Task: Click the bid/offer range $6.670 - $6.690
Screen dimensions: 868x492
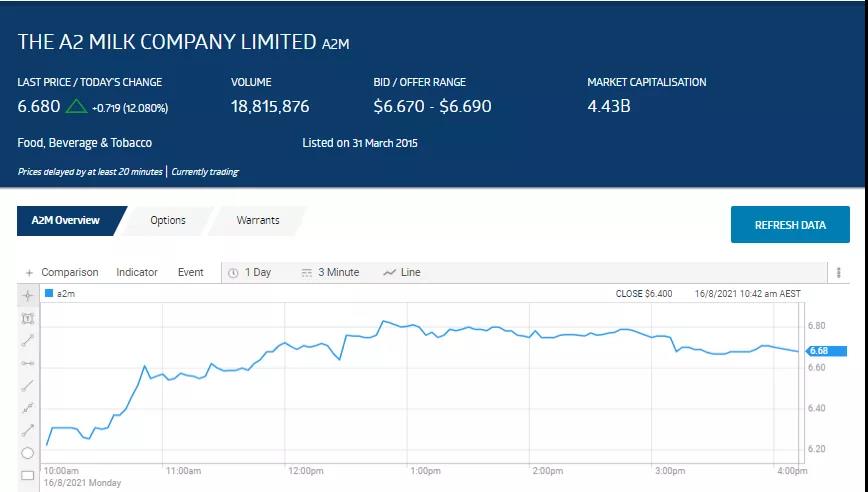Action: [432, 106]
